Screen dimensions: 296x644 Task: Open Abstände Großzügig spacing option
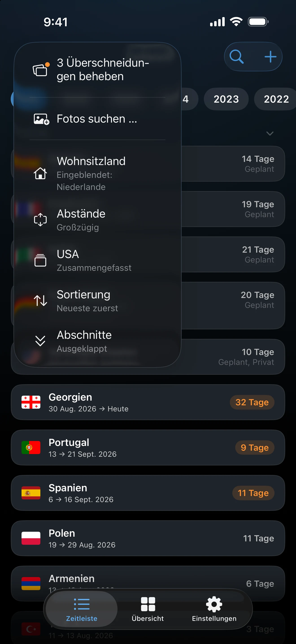(97, 220)
